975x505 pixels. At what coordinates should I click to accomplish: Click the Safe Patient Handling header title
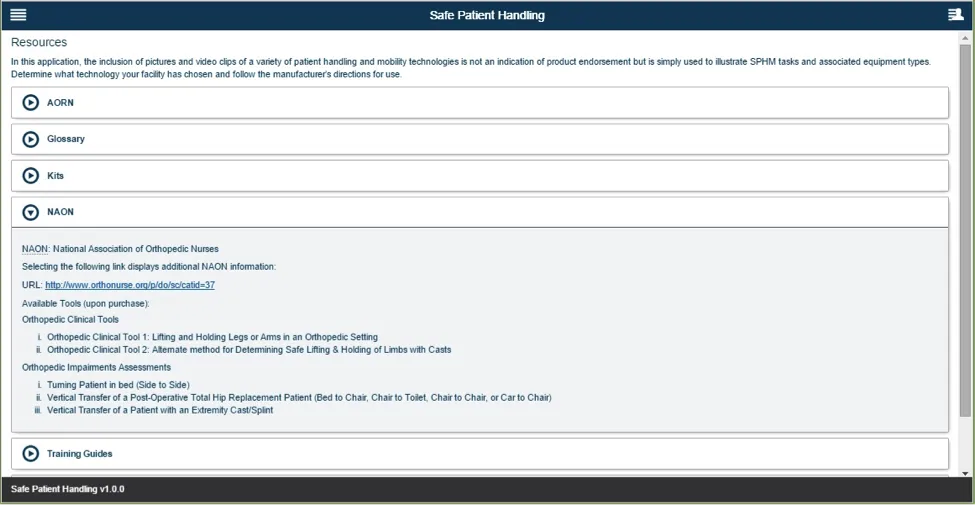[487, 15]
